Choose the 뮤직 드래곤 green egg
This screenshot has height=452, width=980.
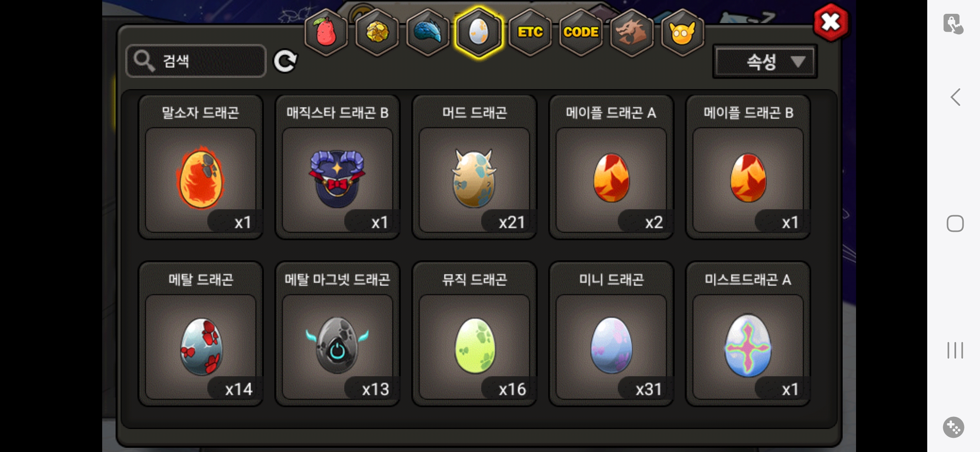pos(475,334)
